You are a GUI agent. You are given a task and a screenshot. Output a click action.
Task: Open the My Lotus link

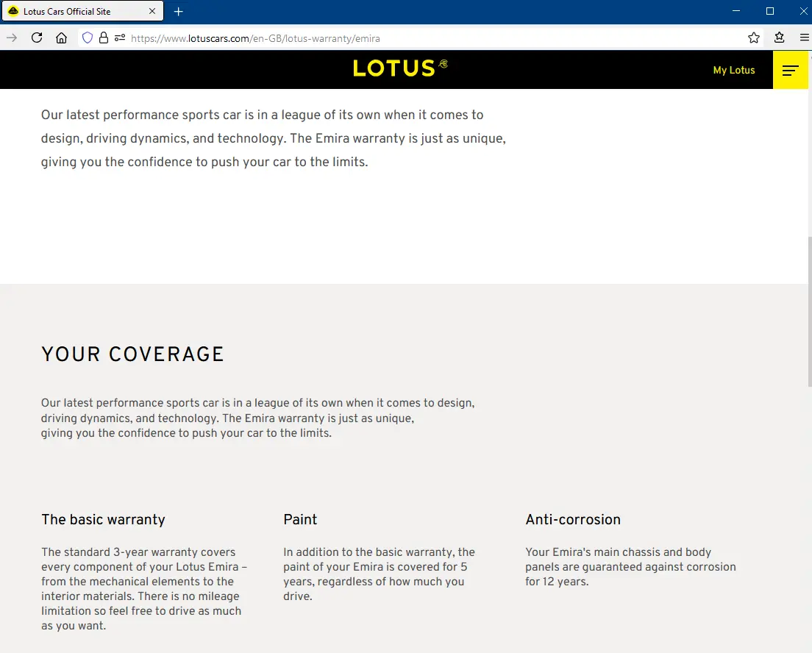734,70
